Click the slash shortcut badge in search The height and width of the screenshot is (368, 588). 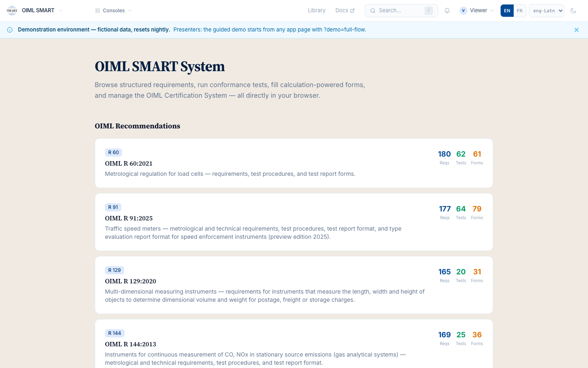[x=428, y=11]
